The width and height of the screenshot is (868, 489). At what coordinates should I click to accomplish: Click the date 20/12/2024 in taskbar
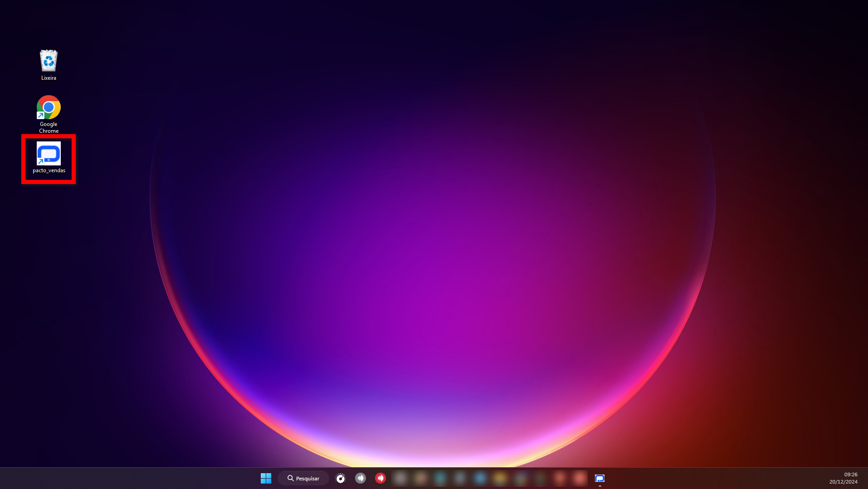pos(843,482)
